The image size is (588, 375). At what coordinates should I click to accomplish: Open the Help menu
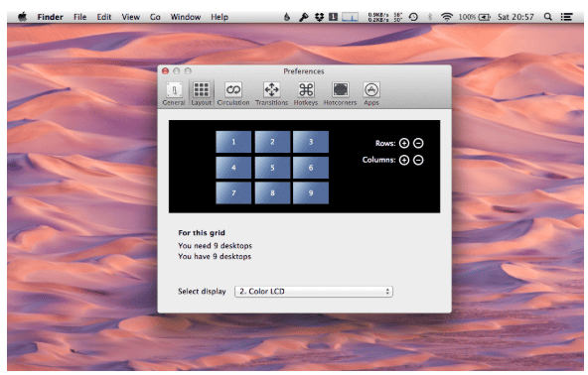coord(219,17)
